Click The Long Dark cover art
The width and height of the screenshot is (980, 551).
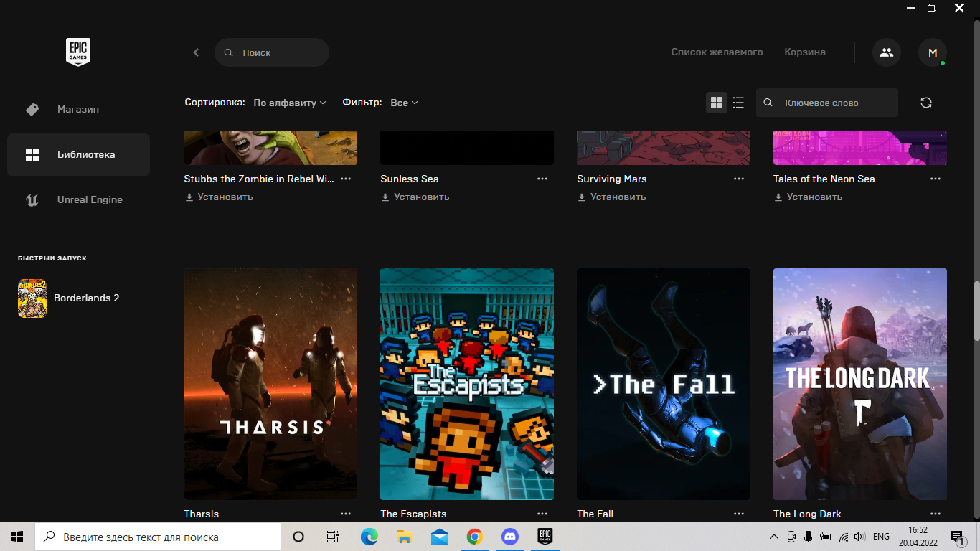tap(860, 384)
